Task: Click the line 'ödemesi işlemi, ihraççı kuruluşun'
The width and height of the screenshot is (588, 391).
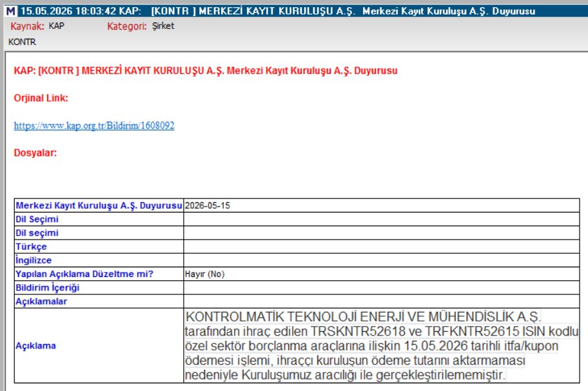Action: click(x=355, y=360)
